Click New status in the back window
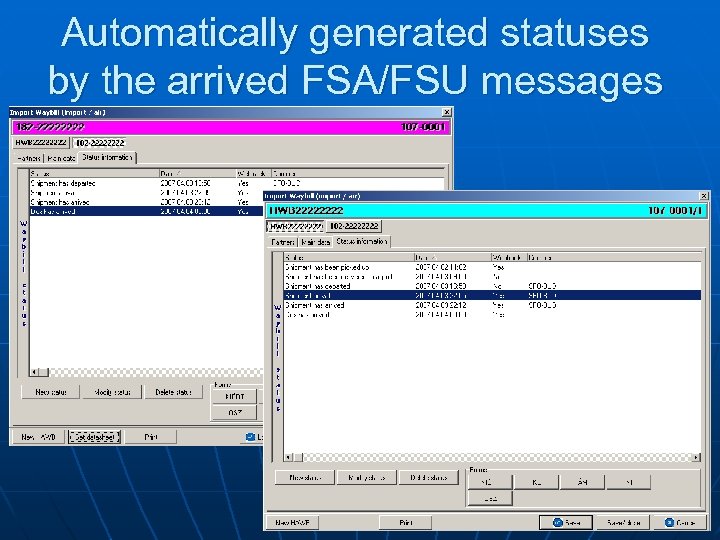This screenshot has height=540, width=720. point(51,392)
